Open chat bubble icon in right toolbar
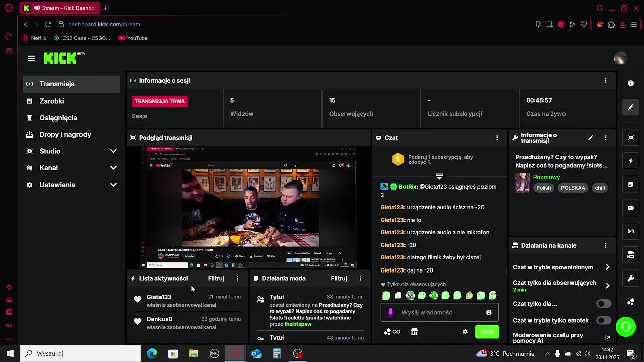Viewport: 644px width, 362px height. pos(631,208)
